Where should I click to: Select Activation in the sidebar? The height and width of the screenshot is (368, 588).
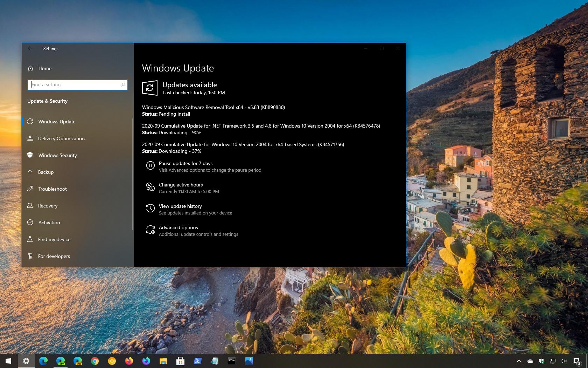[x=49, y=223]
